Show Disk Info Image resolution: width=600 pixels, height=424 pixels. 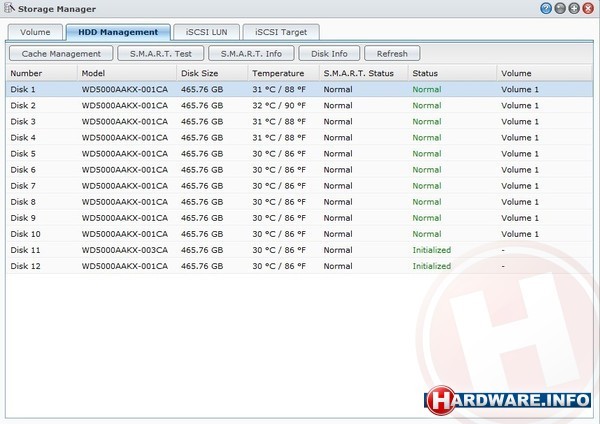329,54
